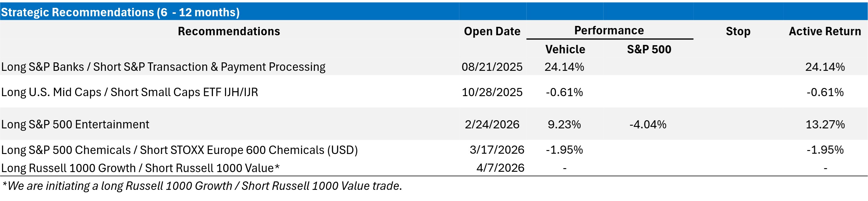Click the 13.27% active return value
The width and height of the screenshot is (868, 201).
825,124
